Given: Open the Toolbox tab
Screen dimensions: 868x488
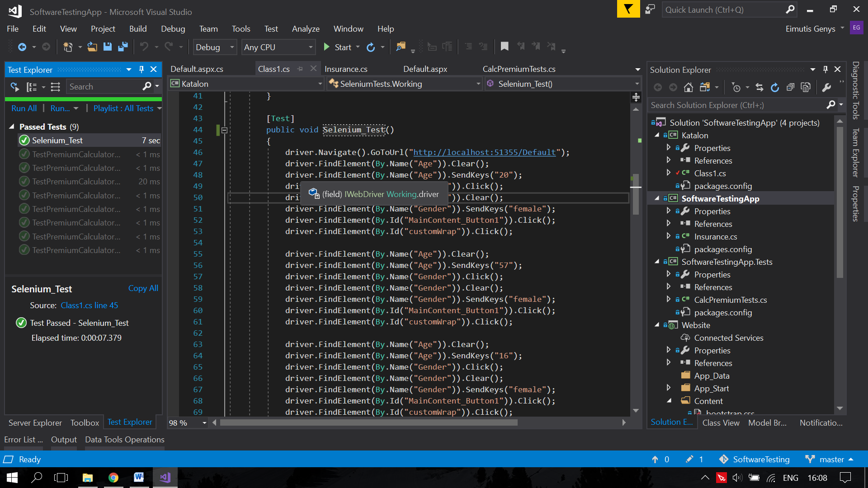Looking at the screenshot, I should point(85,423).
